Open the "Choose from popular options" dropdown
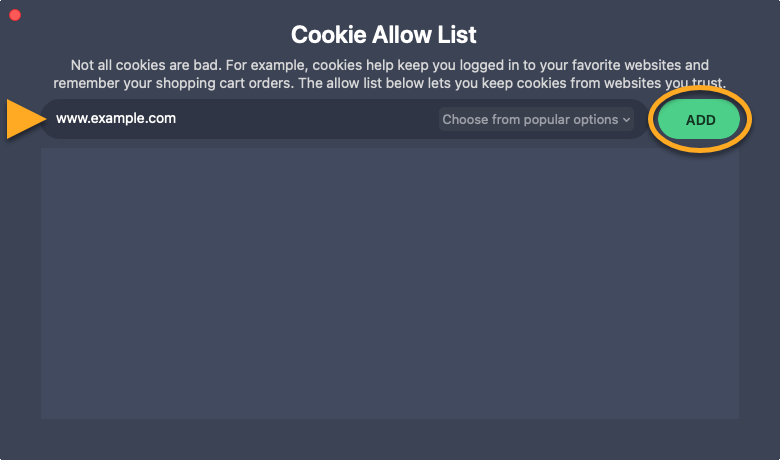 [x=536, y=119]
